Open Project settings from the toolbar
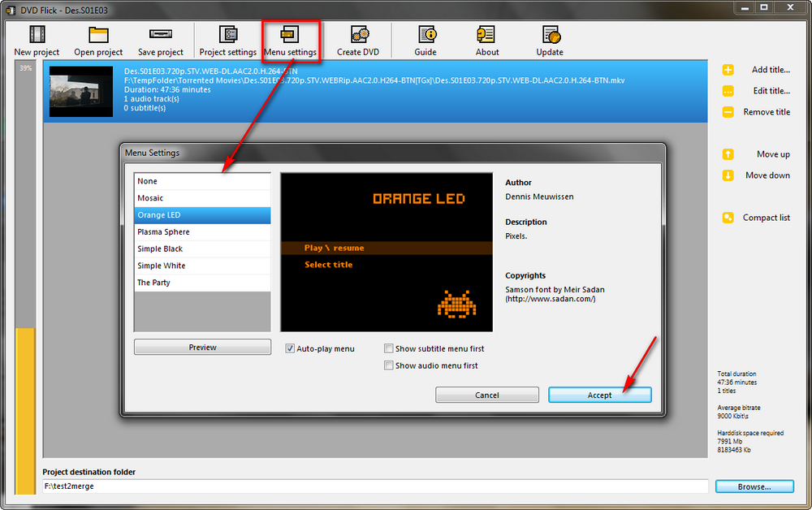 tap(228, 35)
